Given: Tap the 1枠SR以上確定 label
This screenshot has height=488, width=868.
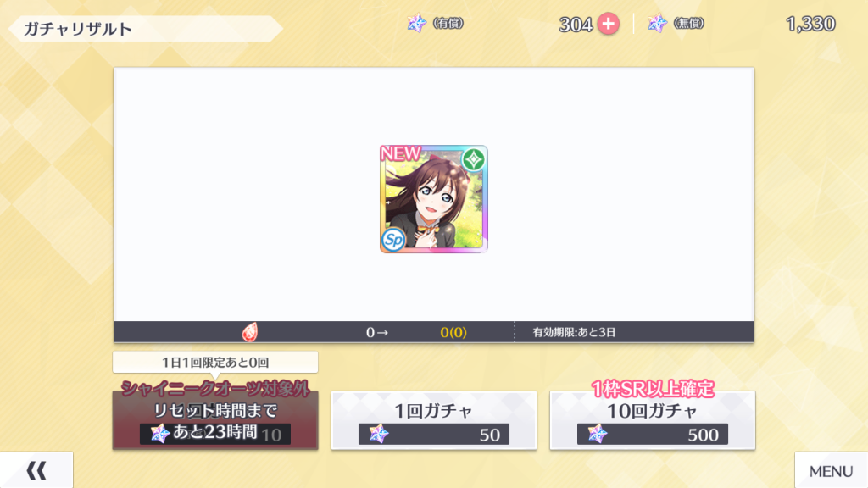Looking at the screenshot, I should (x=652, y=388).
